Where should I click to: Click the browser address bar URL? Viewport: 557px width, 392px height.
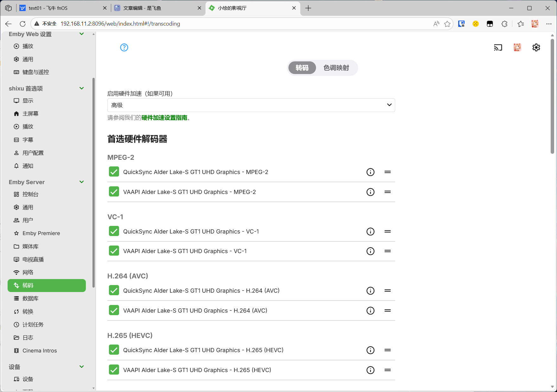(120, 24)
